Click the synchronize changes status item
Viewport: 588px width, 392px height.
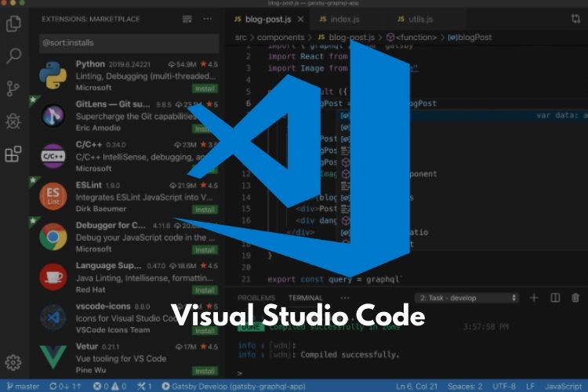pyautogui.click(x=65, y=386)
